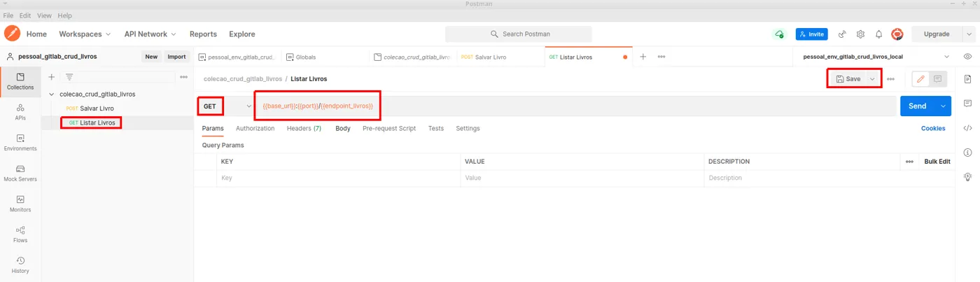This screenshot has width=980, height=282.
Task: Click the Import button
Action: point(176,57)
